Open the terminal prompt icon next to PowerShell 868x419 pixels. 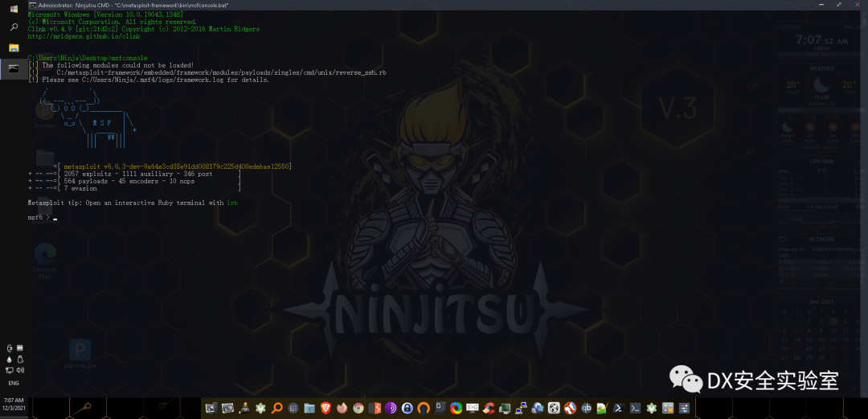click(635, 408)
